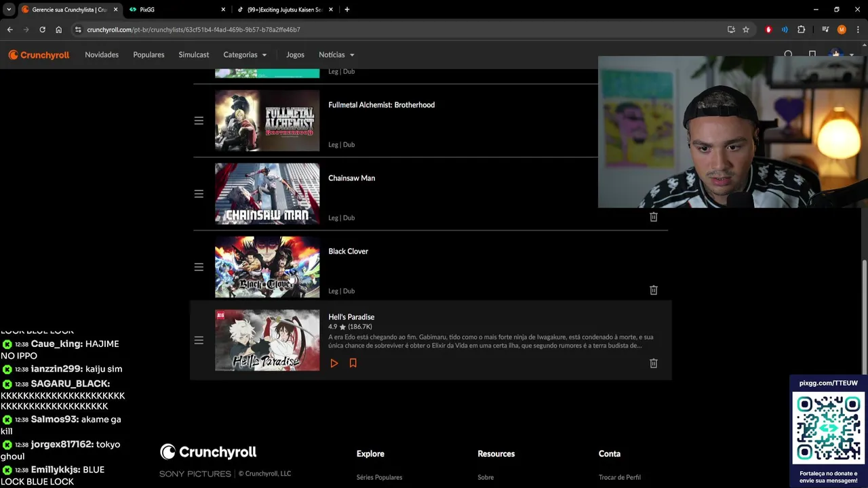
Task: Open a new browser tab
Action: [x=347, y=9]
